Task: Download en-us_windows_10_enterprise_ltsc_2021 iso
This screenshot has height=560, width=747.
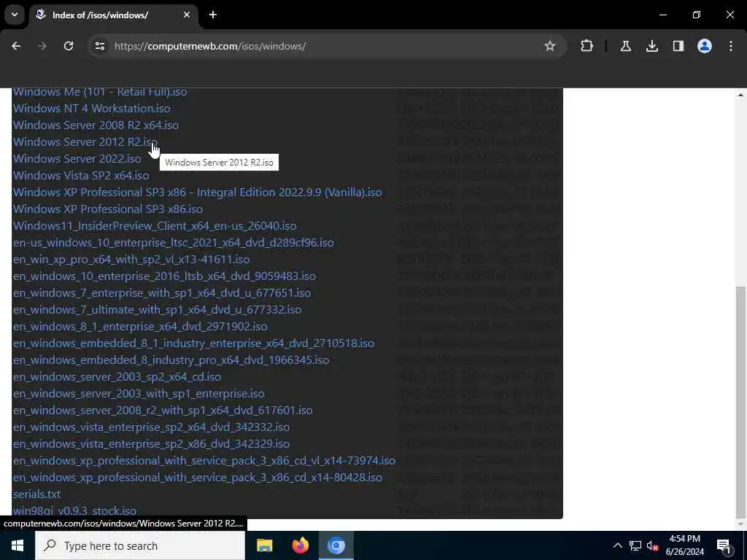Action: click(x=173, y=243)
